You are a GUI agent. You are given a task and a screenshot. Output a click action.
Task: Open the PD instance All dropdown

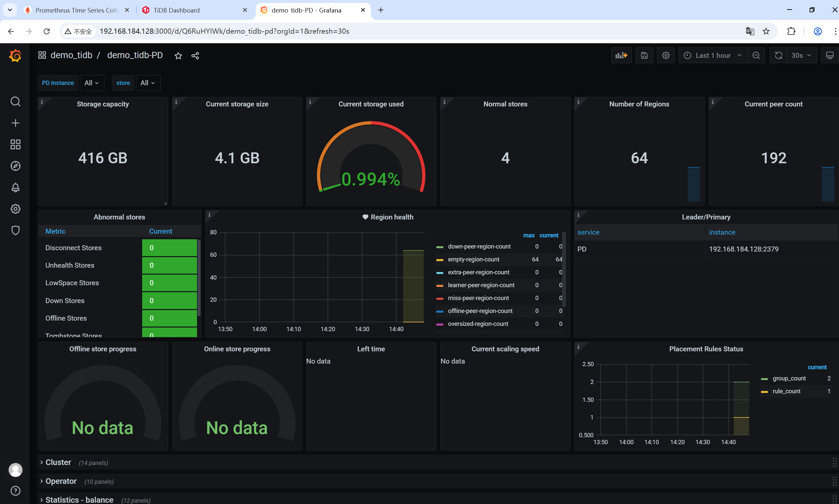tap(91, 83)
